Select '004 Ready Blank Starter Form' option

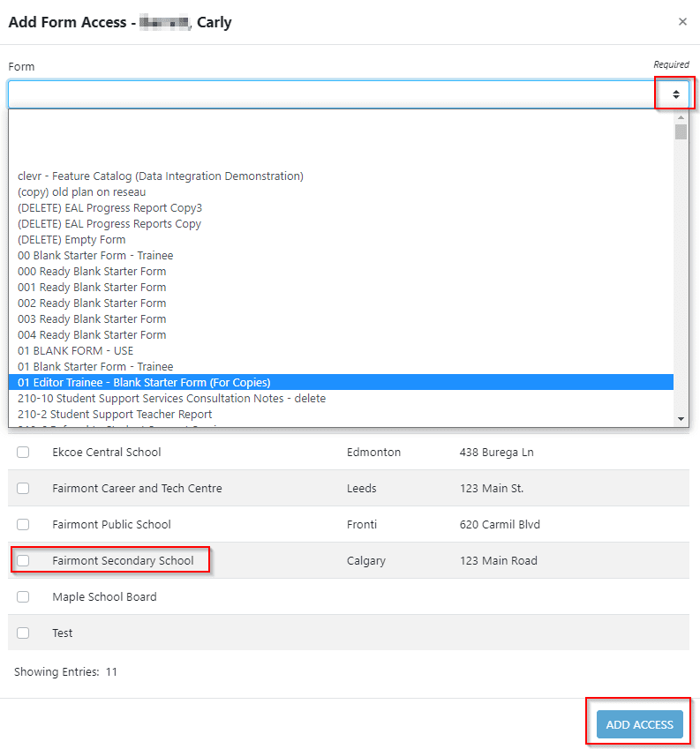92,334
